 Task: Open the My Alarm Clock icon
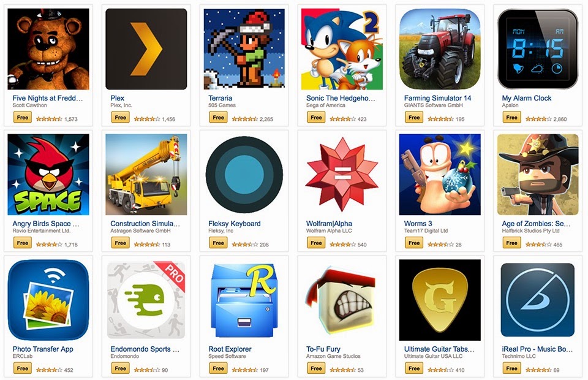(x=538, y=49)
